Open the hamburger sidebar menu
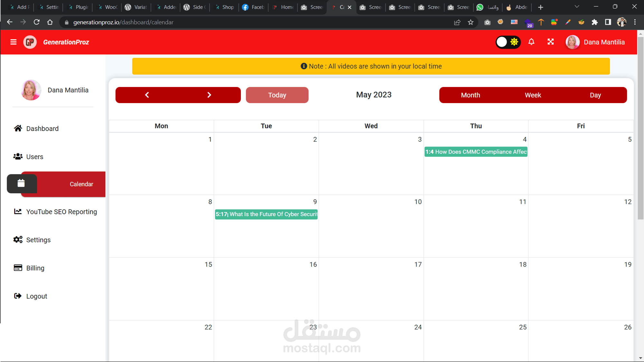Screen dimensions: 644x362 [13, 42]
